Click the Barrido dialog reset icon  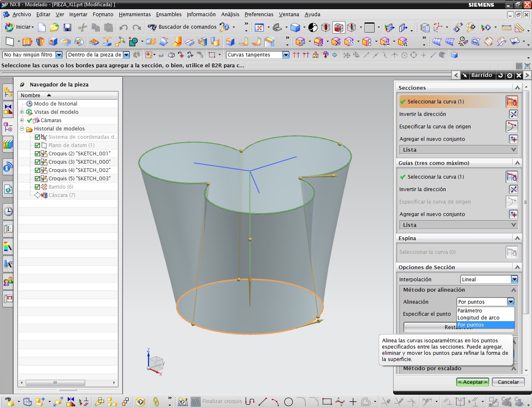coord(500,75)
